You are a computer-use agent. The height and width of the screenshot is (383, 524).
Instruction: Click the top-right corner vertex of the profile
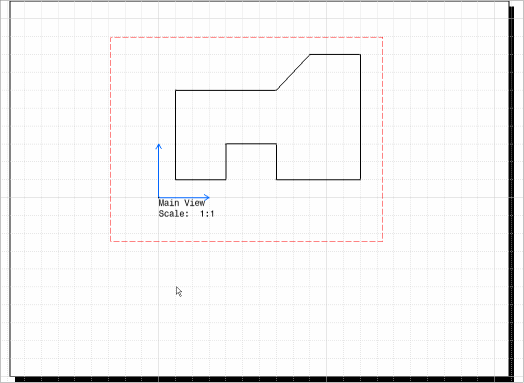coord(360,54)
